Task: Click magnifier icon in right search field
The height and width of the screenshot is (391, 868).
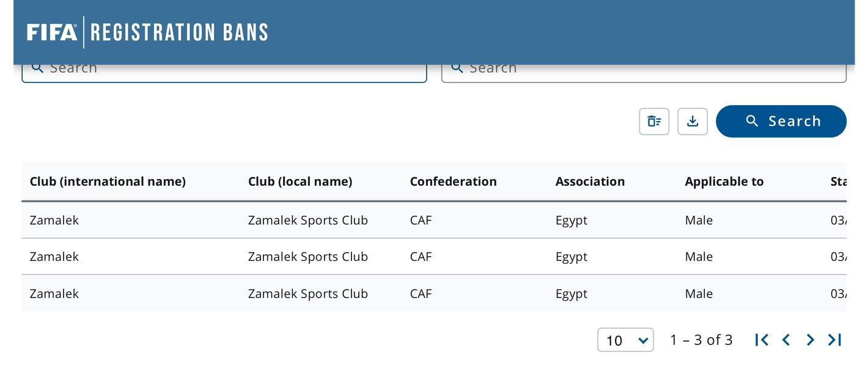Action: pyautogui.click(x=457, y=68)
